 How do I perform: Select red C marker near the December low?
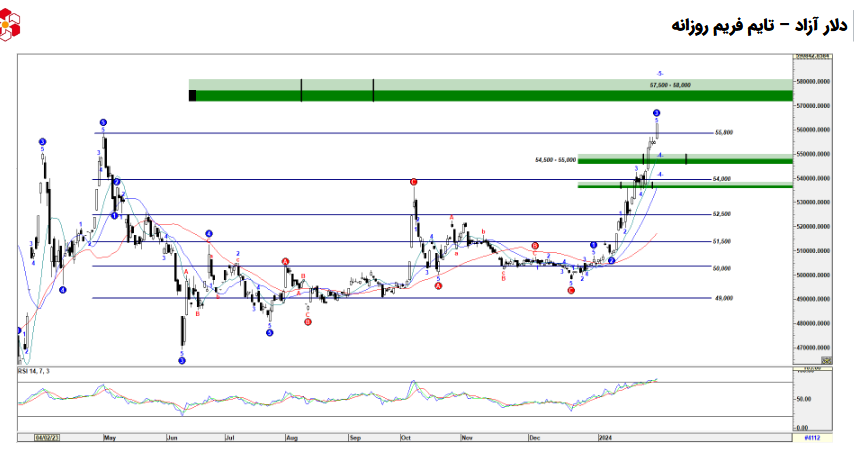pyautogui.click(x=571, y=290)
